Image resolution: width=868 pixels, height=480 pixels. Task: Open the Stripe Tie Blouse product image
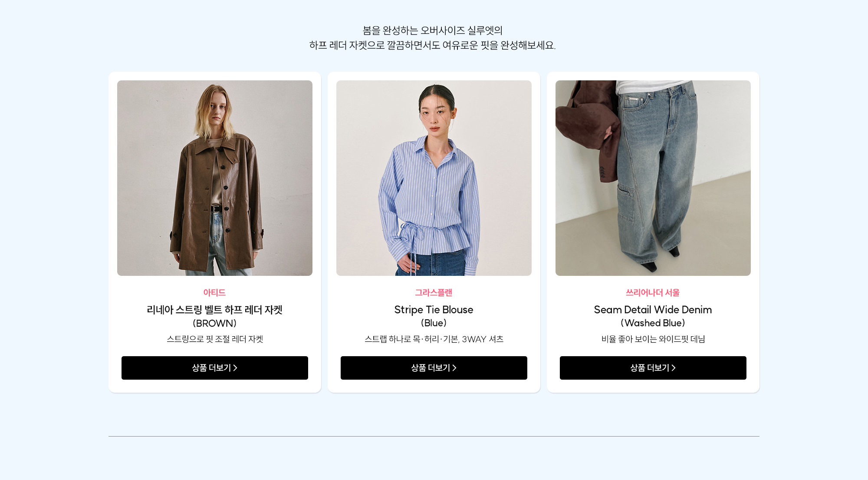pos(434,178)
